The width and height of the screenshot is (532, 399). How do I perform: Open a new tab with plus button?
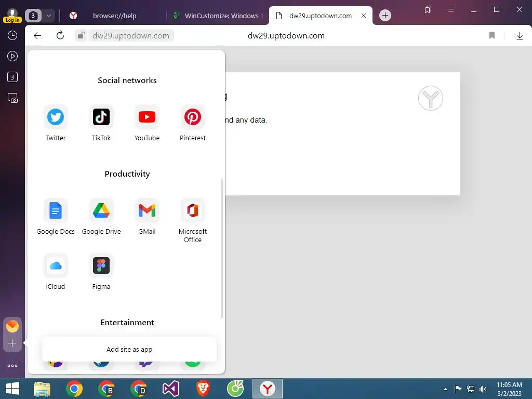(x=385, y=15)
